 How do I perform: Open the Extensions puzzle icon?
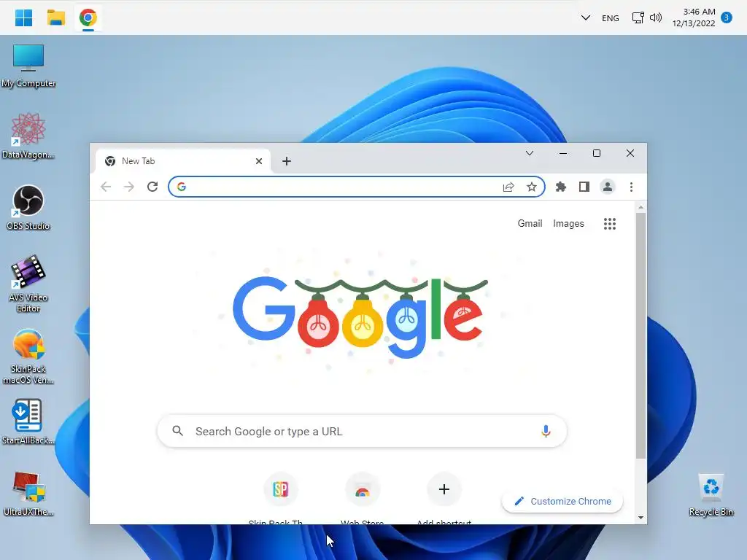point(561,187)
